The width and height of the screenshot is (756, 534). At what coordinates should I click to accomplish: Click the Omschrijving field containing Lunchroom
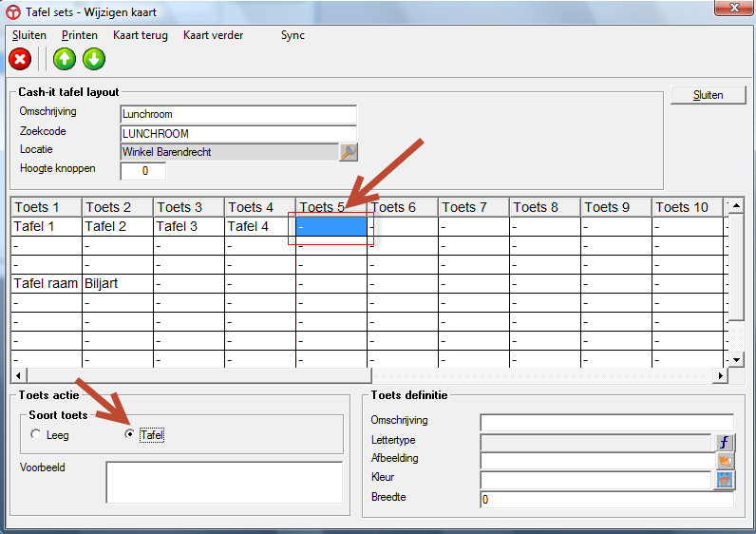[238, 114]
